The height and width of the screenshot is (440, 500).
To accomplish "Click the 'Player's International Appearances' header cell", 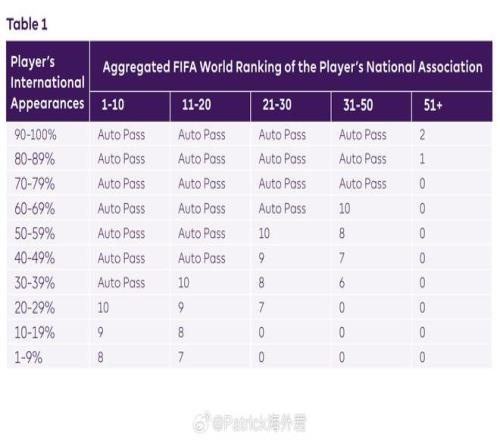I will [x=48, y=82].
